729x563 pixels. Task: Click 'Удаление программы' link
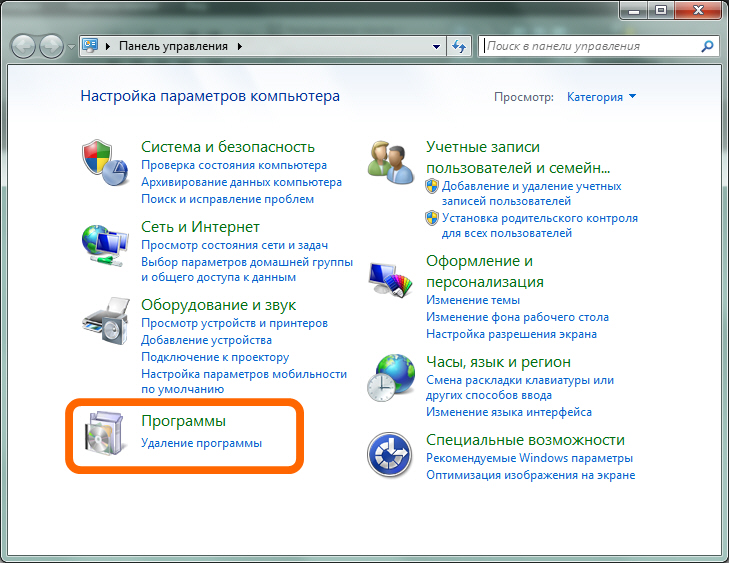coord(201,443)
